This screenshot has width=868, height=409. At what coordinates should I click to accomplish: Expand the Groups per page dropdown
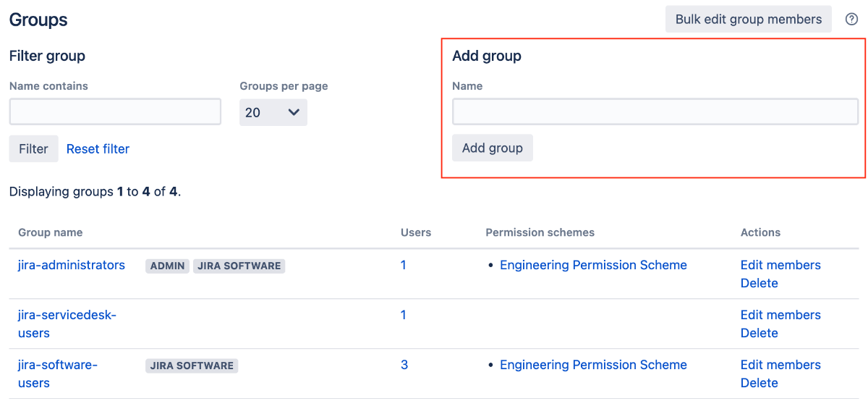[273, 112]
